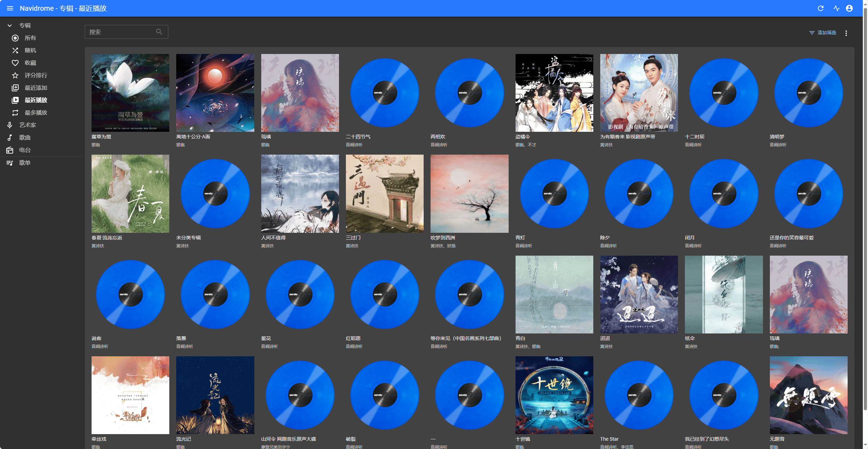Open the 春夏·流连忘返 album cover
Viewport: 868px width, 449px height.
[x=130, y=193]
